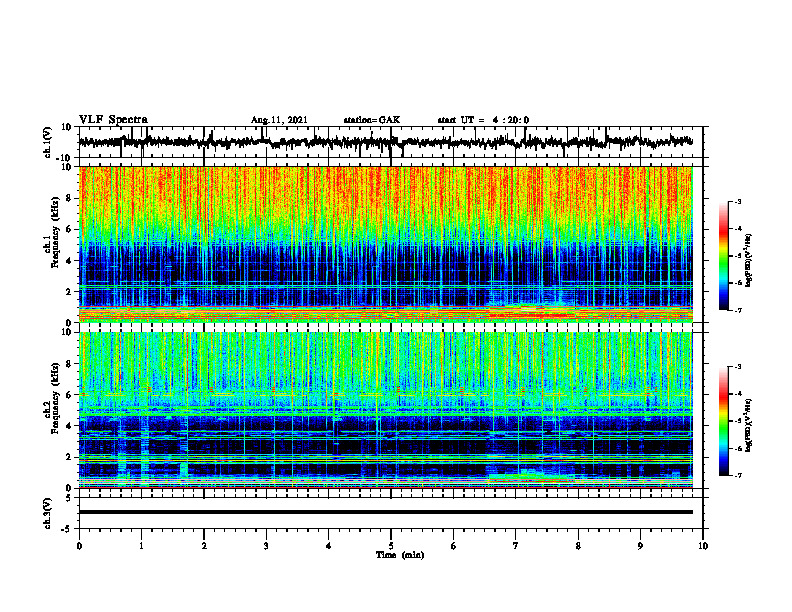
Task: Click inside the ch.1 spectrogram plot
Action: (x=386, y=244)
